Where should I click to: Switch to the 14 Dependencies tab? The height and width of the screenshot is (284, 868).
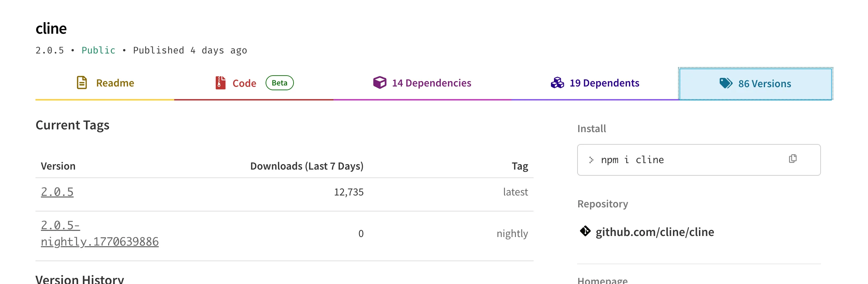431,83
